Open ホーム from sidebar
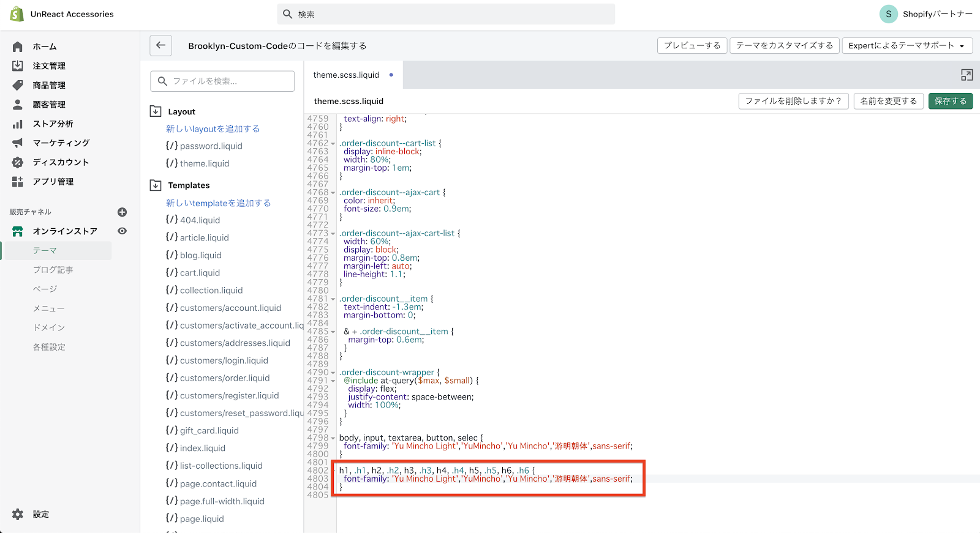Image resolution: width=980 pixels, height=533 pixels. (44, 47)
